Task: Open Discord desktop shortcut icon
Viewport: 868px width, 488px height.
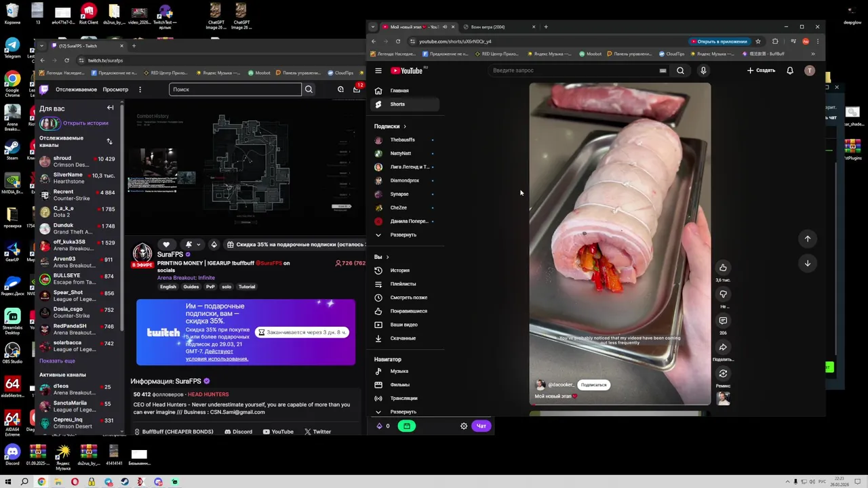Action: (x=12, y=454)
